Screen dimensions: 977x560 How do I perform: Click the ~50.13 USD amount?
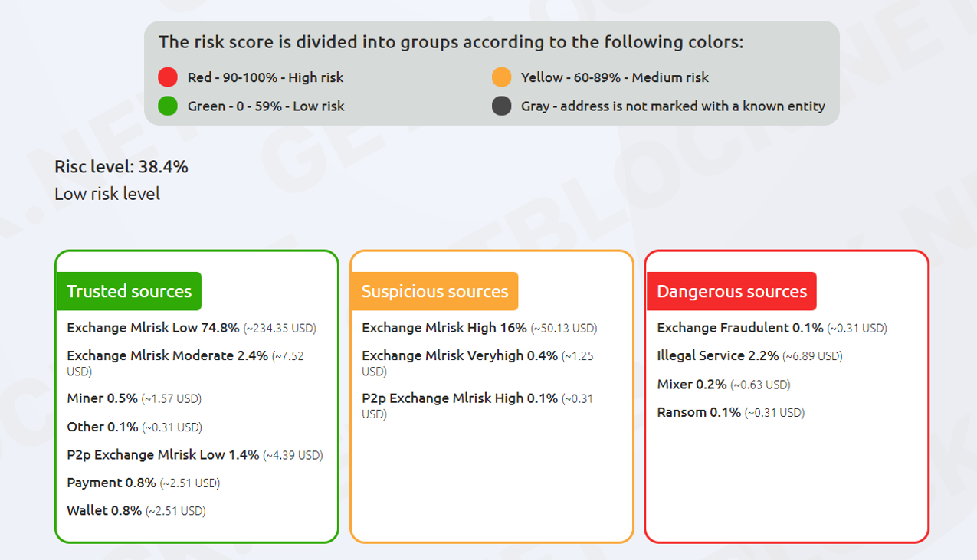point(564,329)
